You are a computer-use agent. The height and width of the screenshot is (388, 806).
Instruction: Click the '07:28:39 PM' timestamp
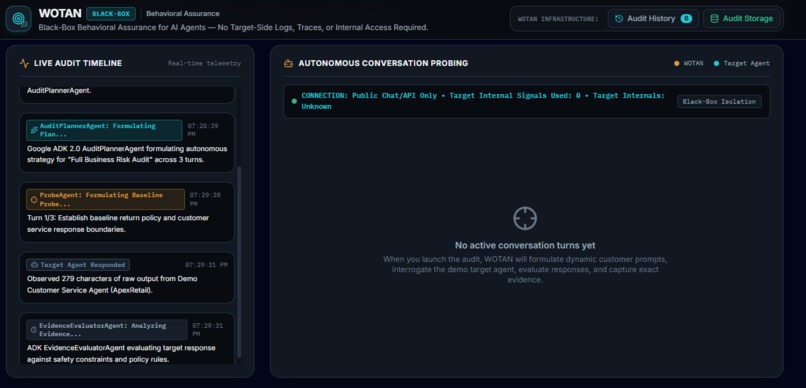pyautogui.click(x=204, y=130)
